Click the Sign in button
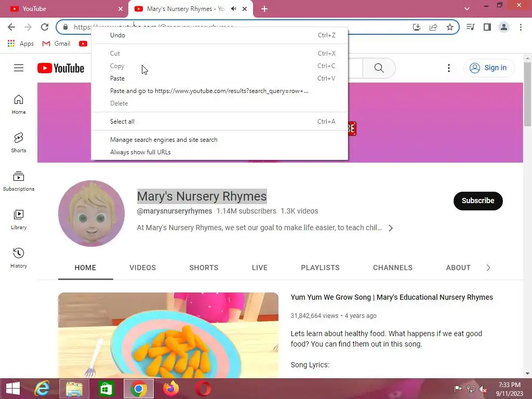The height and width of the screenshot is (399, 532). point(488,68)
